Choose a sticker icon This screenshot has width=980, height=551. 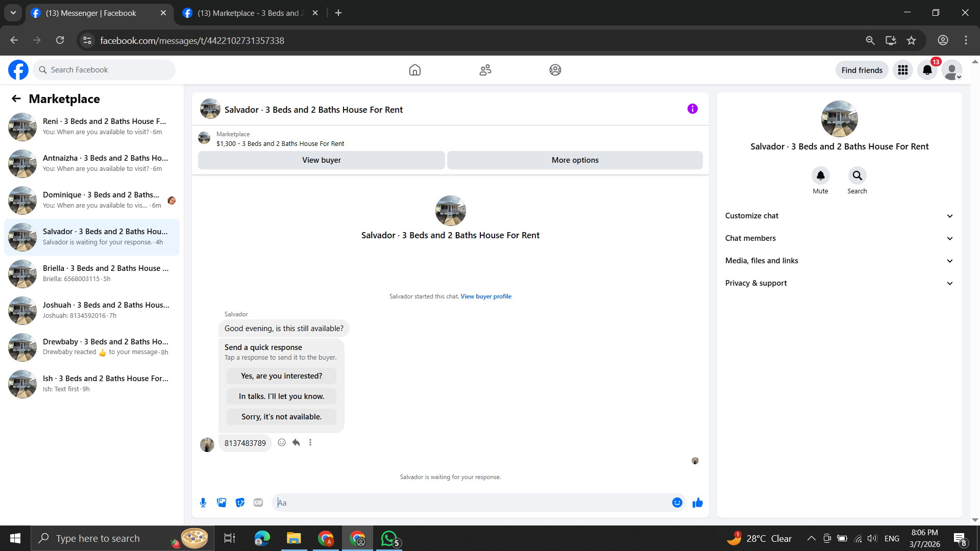pos(240,503)
